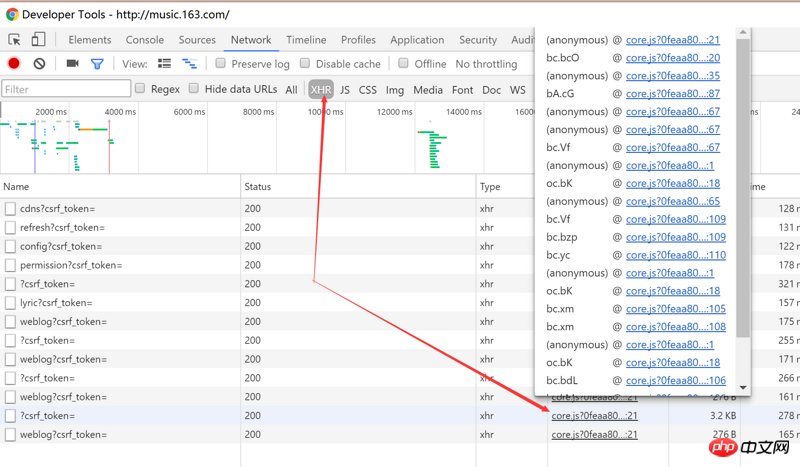Click the timeline overview at 14000 ms
The height and width of the screenshot is (467, 800).
click(x=463, y=111)
